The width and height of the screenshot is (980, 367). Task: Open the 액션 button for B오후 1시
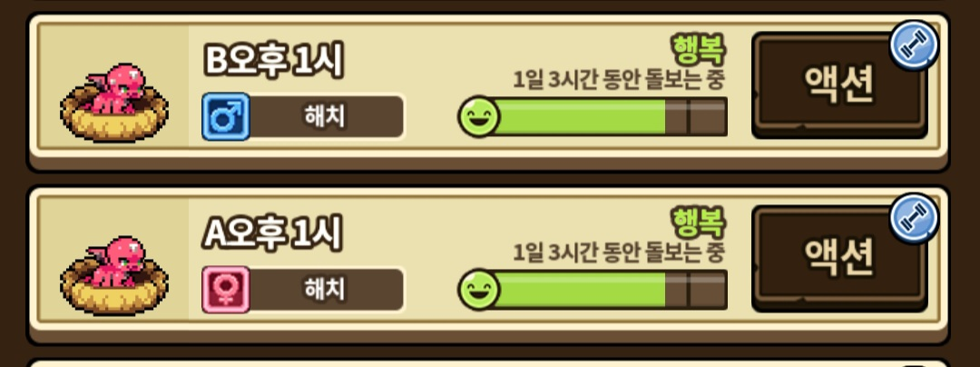coord(839,85)
